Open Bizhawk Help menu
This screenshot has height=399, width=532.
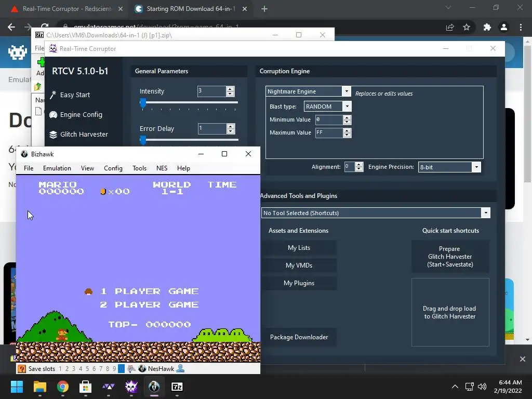183,168
